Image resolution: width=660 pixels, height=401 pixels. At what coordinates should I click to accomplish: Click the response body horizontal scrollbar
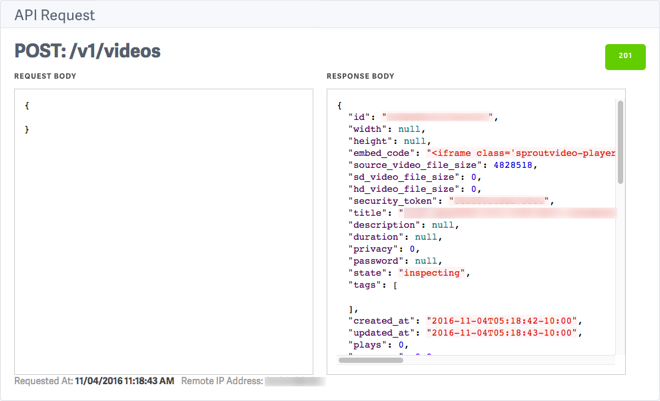(370, 360)
